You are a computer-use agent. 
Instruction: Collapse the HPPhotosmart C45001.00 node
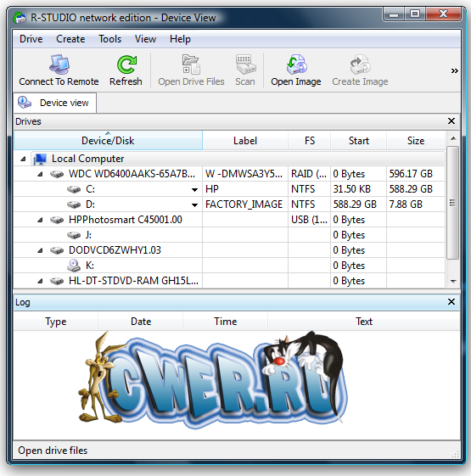point(40,220)
